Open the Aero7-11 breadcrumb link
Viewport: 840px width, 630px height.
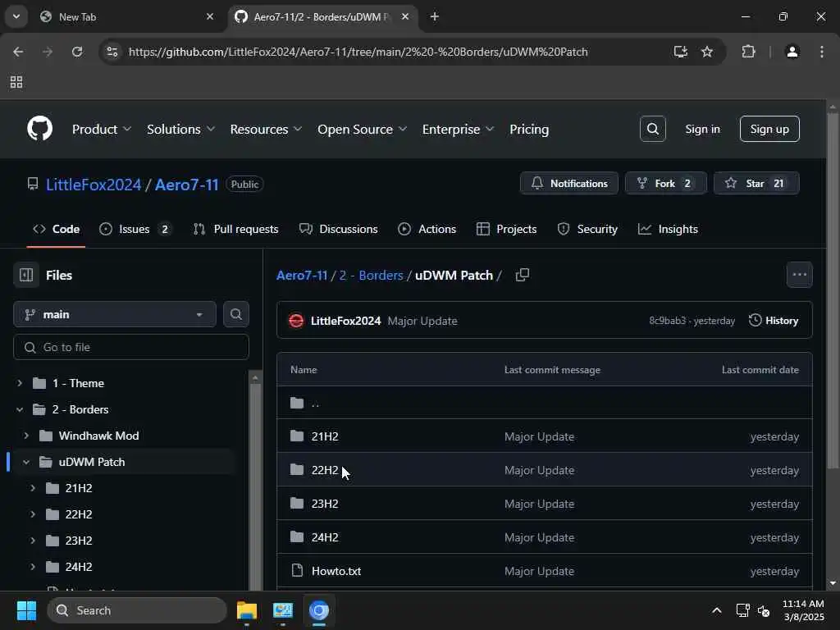(x=302, y=275)
